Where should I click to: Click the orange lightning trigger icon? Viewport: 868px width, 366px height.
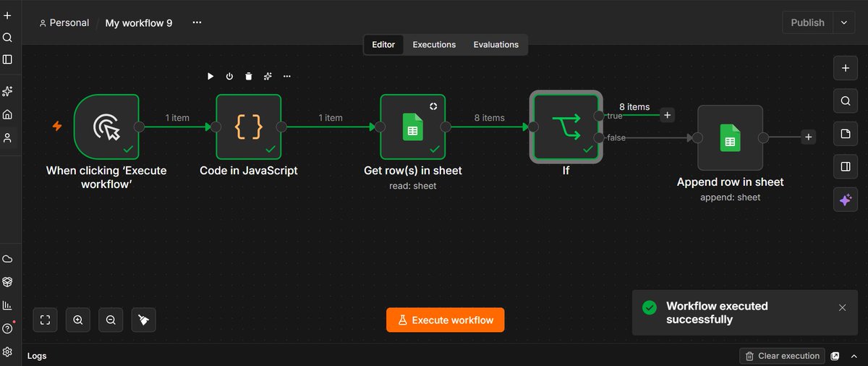pyautogui.click(x=57, y=126)
